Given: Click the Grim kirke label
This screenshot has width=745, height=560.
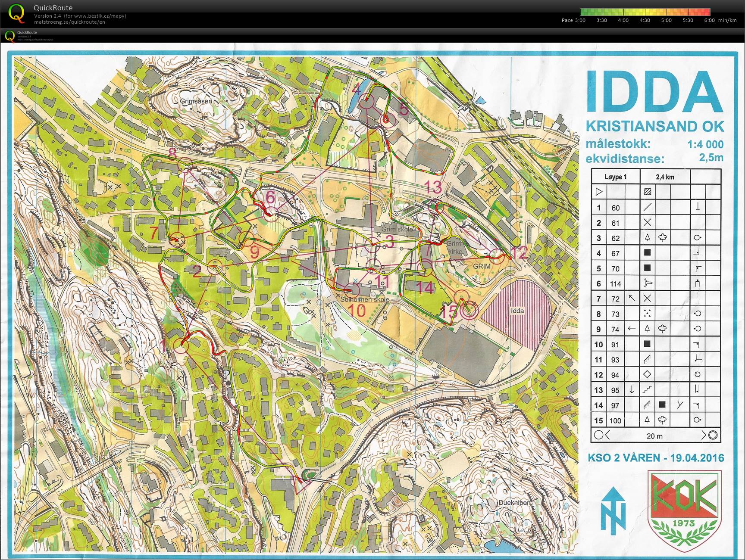Looking at the screenshot, I should (454, 247).
